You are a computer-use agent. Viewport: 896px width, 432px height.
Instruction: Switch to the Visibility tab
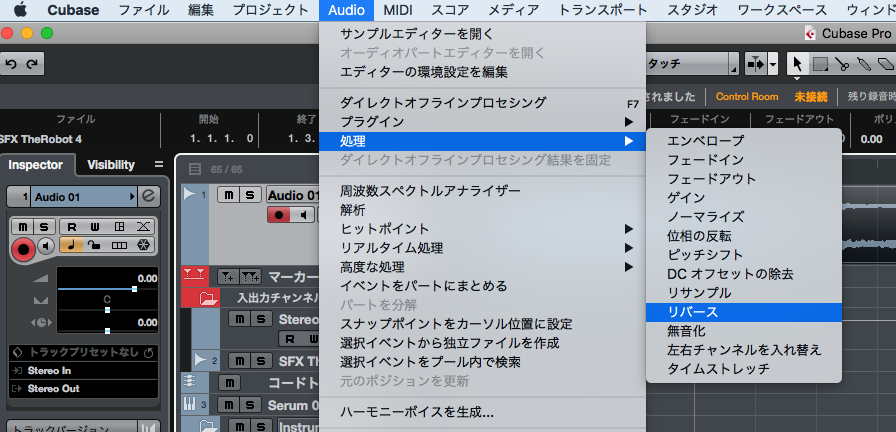(111, 165)
